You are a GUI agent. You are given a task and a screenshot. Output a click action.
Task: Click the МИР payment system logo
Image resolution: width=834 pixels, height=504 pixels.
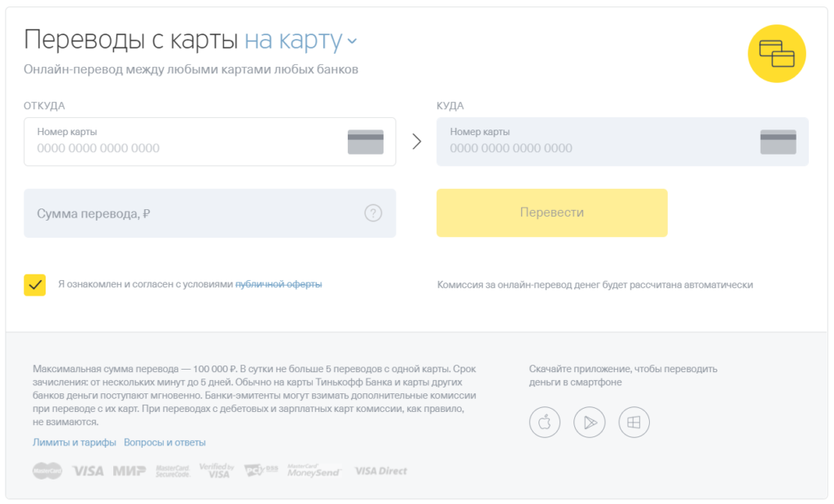(x=129, y=471)
